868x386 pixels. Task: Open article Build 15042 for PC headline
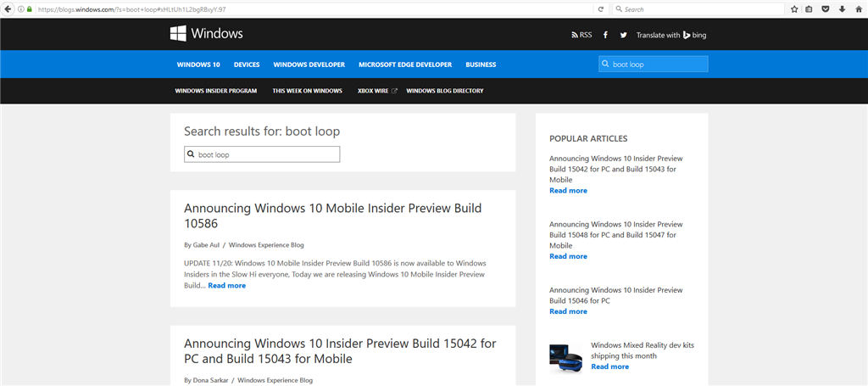coord(340,350)
